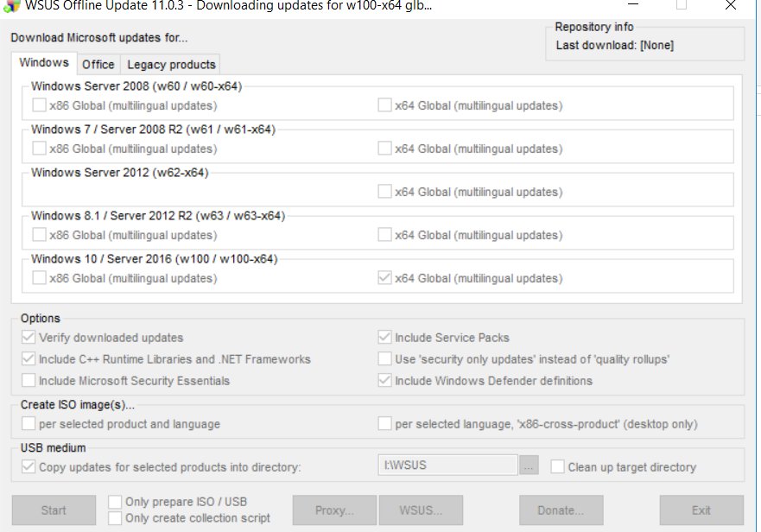
Task: Click the Donate button
Action: (x=561, y=510)
